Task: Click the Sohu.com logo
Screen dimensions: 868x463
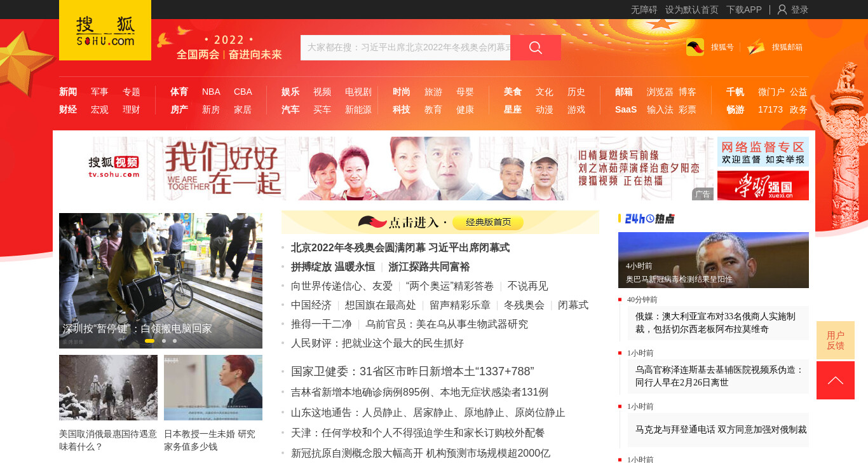Action: pos(105,30)
